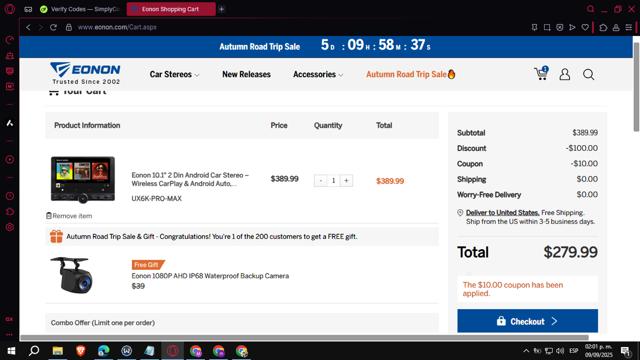This screenshot has height=360, width=640.
Task: Open the Eonon 10.1" Android Car Stereo link
Action: pos(190,179)
